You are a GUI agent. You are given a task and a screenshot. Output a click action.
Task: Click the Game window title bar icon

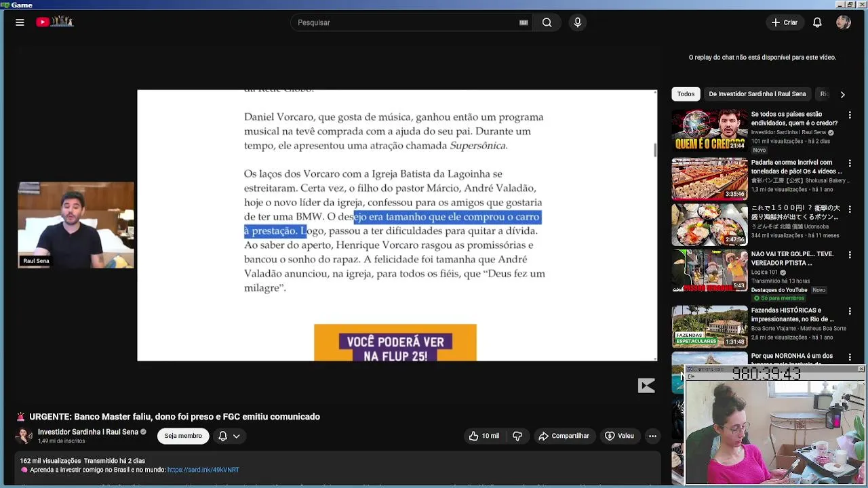coord(5,5)
